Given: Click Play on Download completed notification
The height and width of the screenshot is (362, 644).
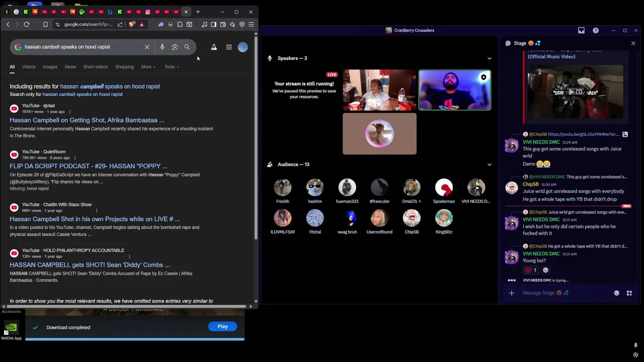Looking at the screenshot, I should [x=222, y=326].
